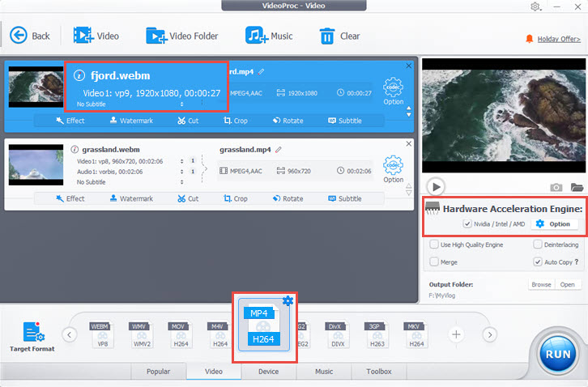Viewport: 588px width, 387px height.
Task: Add a video with the Video button
Action: (96, 36)
